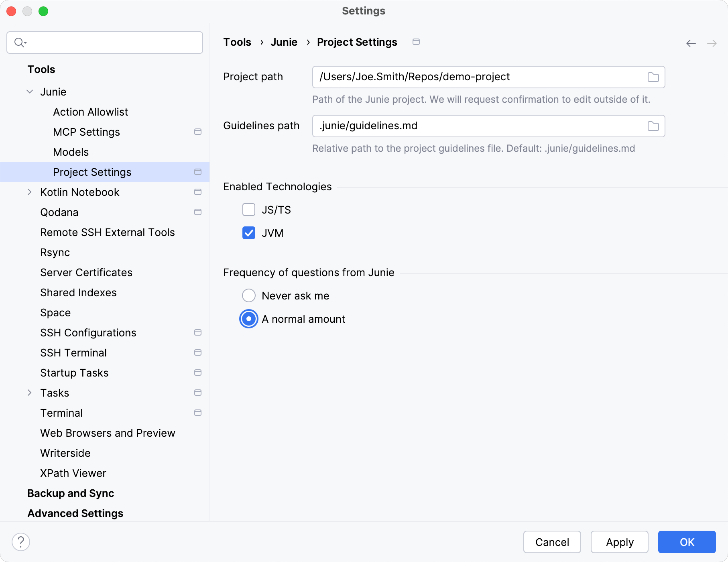Click inside the Guidelines path field
728x562 pixels.
[x=441, y=126]
